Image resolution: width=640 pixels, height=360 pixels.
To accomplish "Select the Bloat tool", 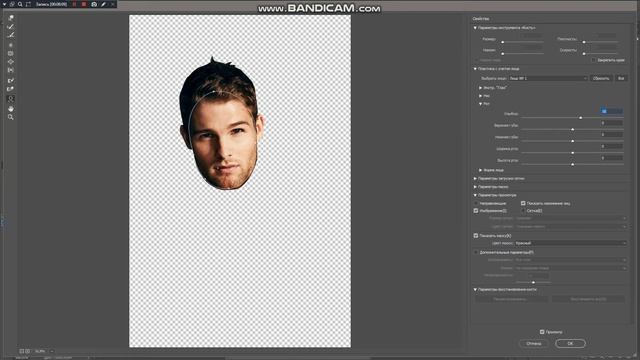I will 11,62.
